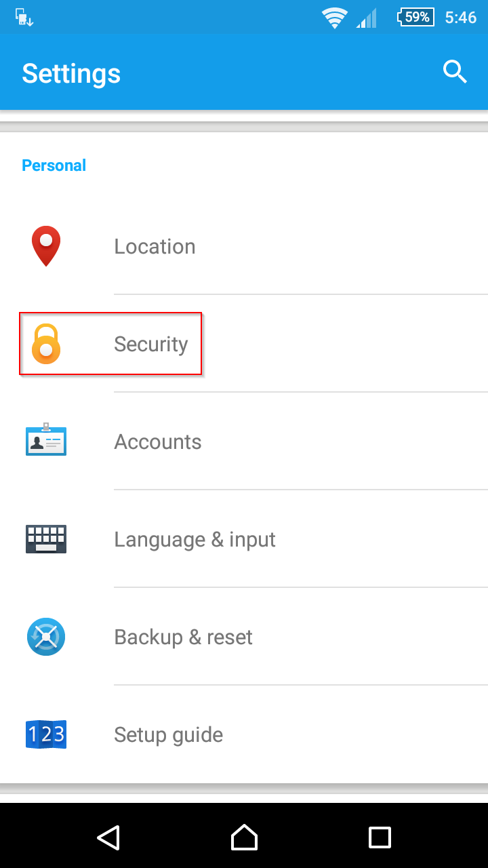Image resolution: width=488 pixels, height=868 pixels.
Task: Tap the Android back navigation button
Action: coord(108,837)
